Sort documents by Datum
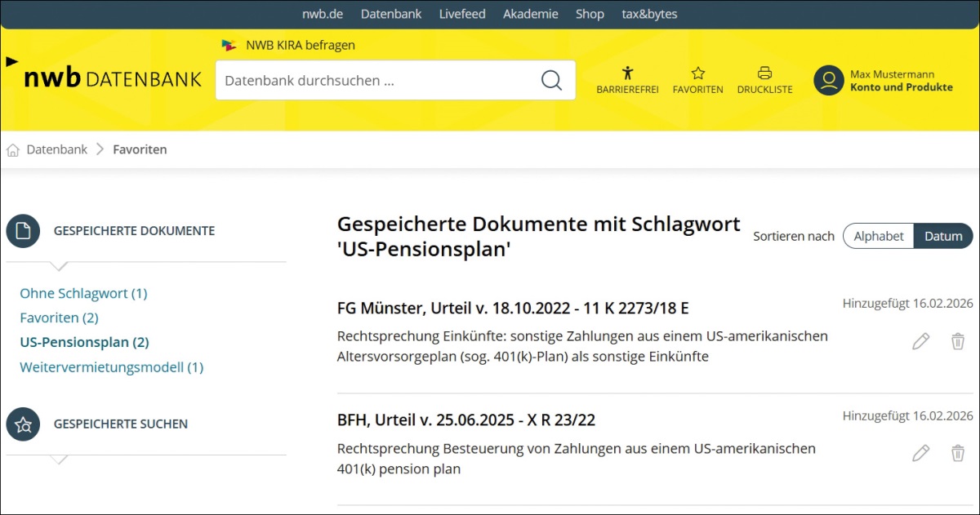The width and height of the screenshot is (980, 515). point(943,236)
